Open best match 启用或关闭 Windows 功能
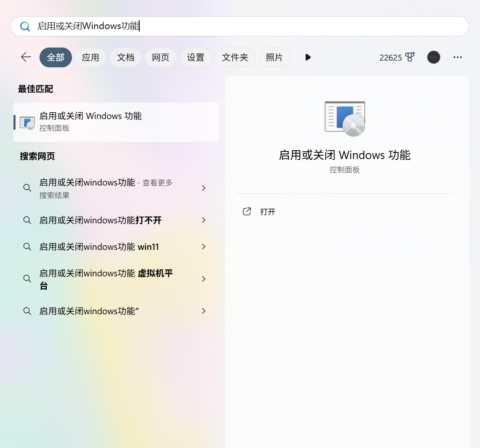 click(x=116, y=122)
